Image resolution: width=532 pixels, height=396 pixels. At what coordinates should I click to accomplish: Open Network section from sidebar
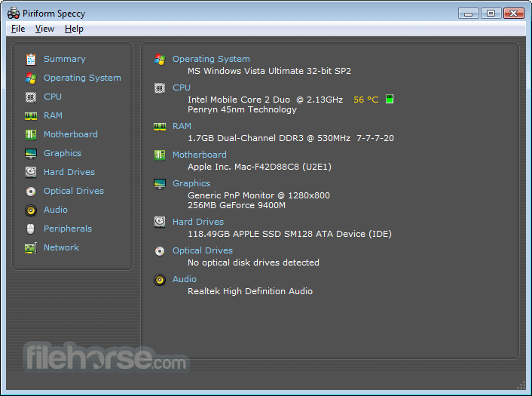[61, 247]
